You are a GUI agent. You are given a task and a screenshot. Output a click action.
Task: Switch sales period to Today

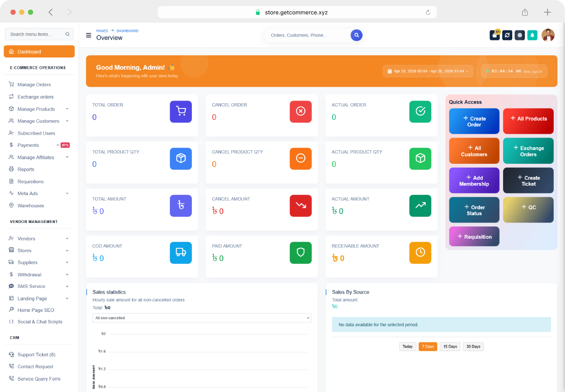(407, 347)
